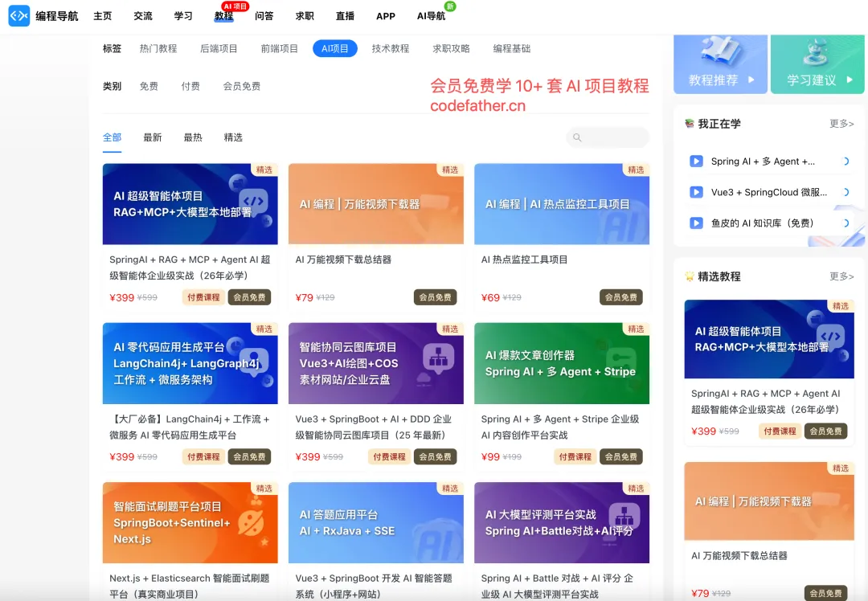Open Spring AI + 多 Agent learning link

(x=763, y=161)
